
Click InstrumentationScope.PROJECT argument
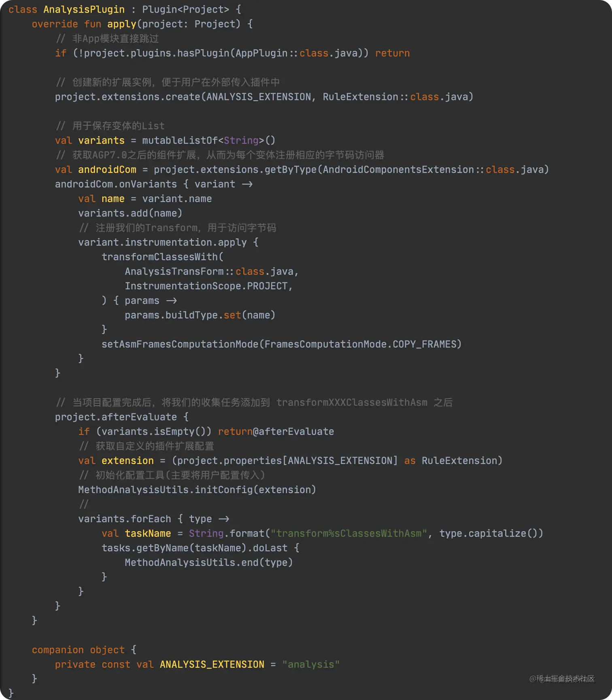click(206, 286)
